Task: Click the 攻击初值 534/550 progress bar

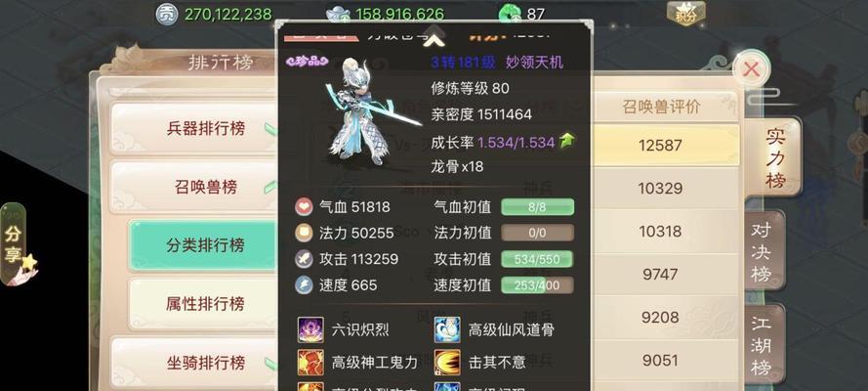Action: (x=538, y=259)
